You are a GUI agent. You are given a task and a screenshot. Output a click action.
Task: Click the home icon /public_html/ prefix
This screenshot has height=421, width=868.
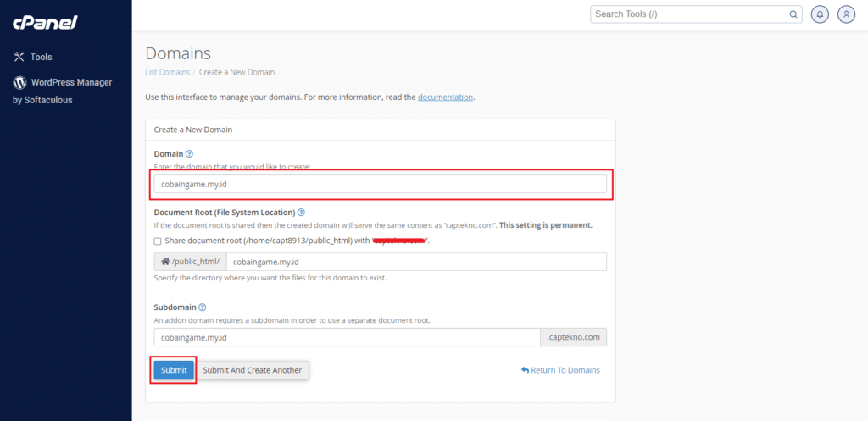click(191, 262)
